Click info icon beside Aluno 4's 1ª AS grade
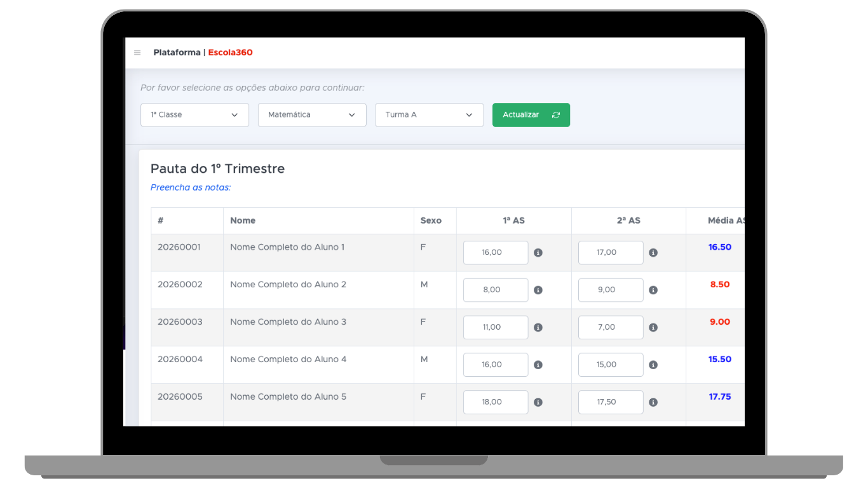The height and width of the screenshot is (488, 868). [538, 365]
